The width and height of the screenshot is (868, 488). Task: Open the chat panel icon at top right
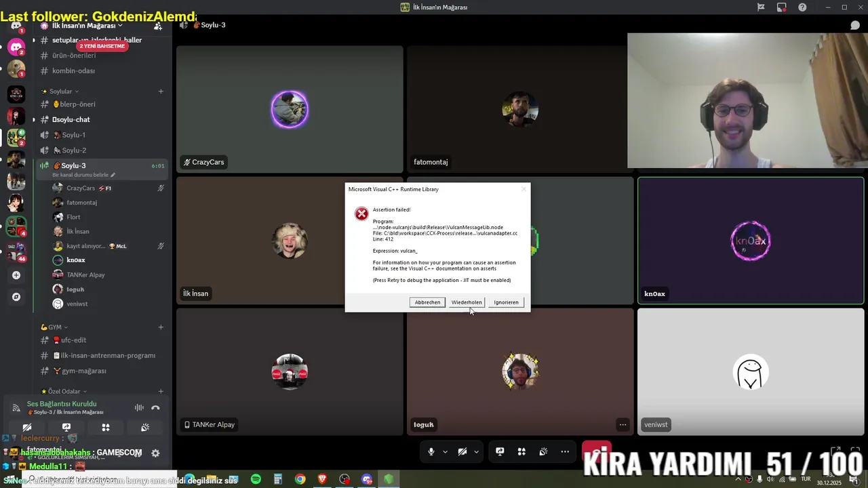pos(855,25)
